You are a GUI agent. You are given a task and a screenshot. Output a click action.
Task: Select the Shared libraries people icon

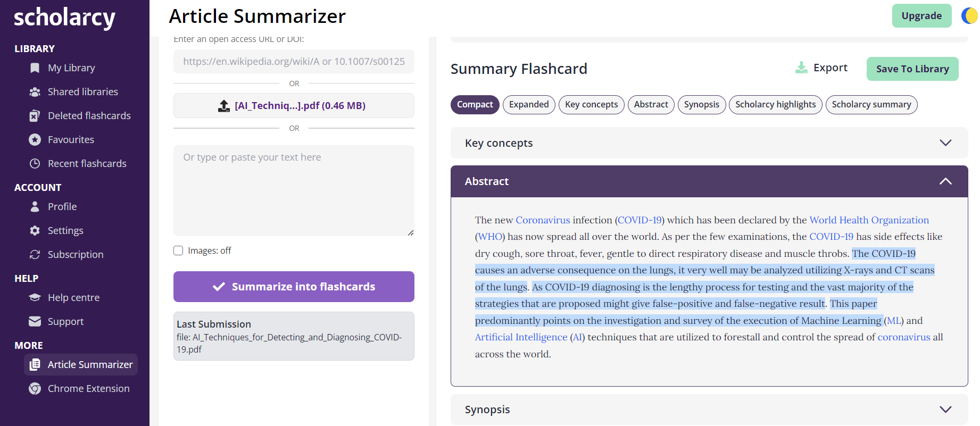tap(34, 91)
